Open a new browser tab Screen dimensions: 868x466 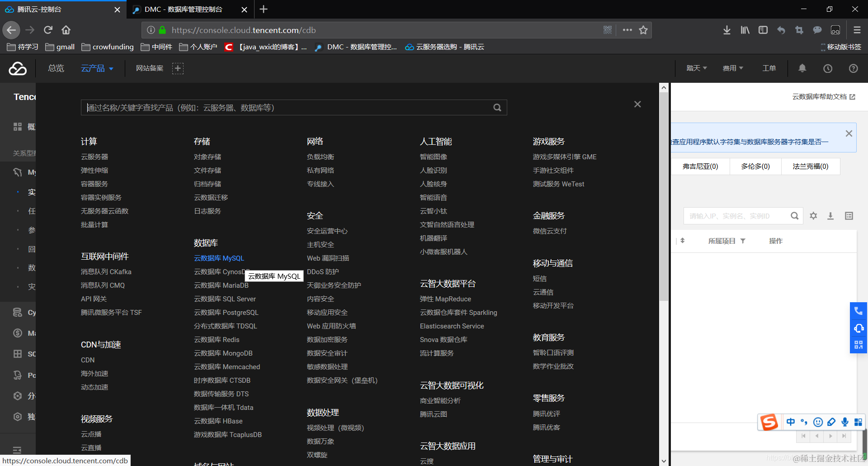[264, 10]
